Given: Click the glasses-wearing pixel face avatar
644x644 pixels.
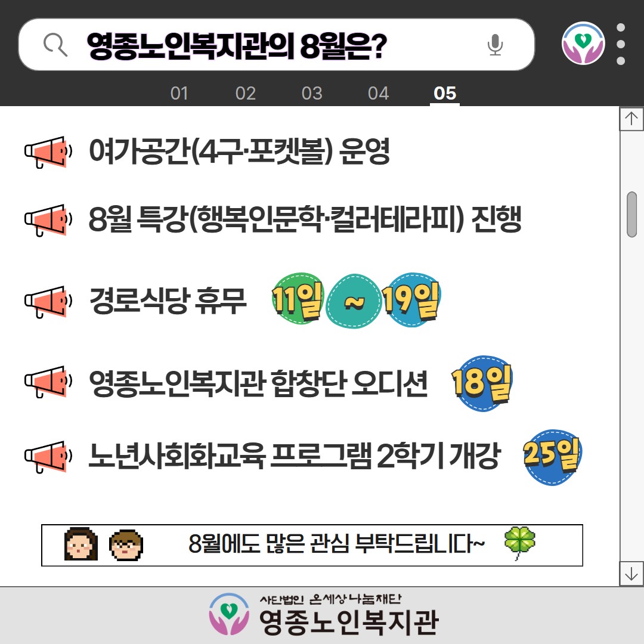Looking at the screenshot, I should coord(126,545).
